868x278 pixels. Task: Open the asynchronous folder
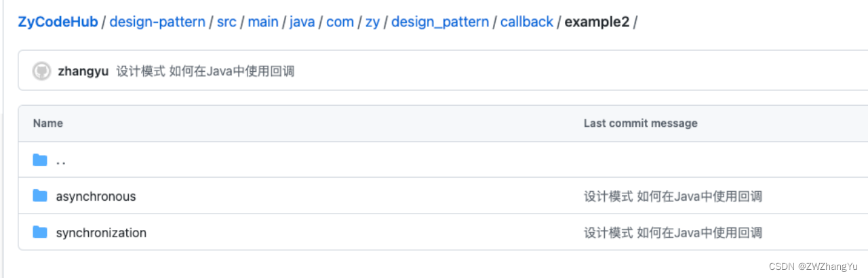96,197
